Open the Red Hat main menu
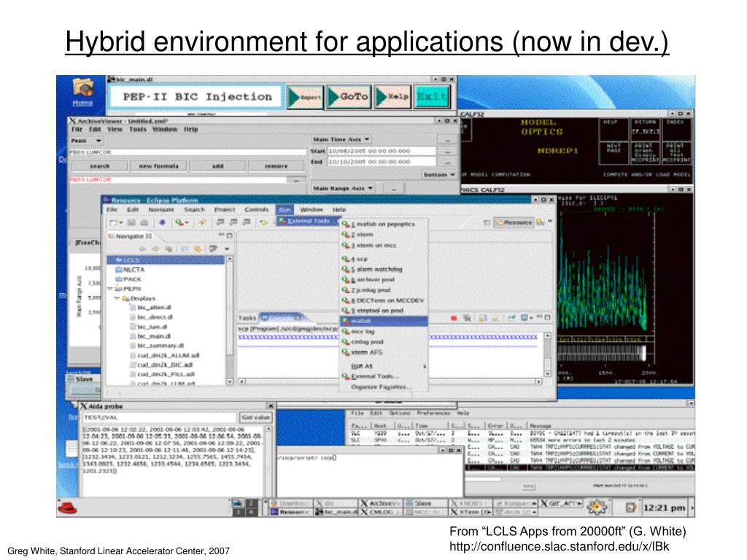 coord(67,507)
